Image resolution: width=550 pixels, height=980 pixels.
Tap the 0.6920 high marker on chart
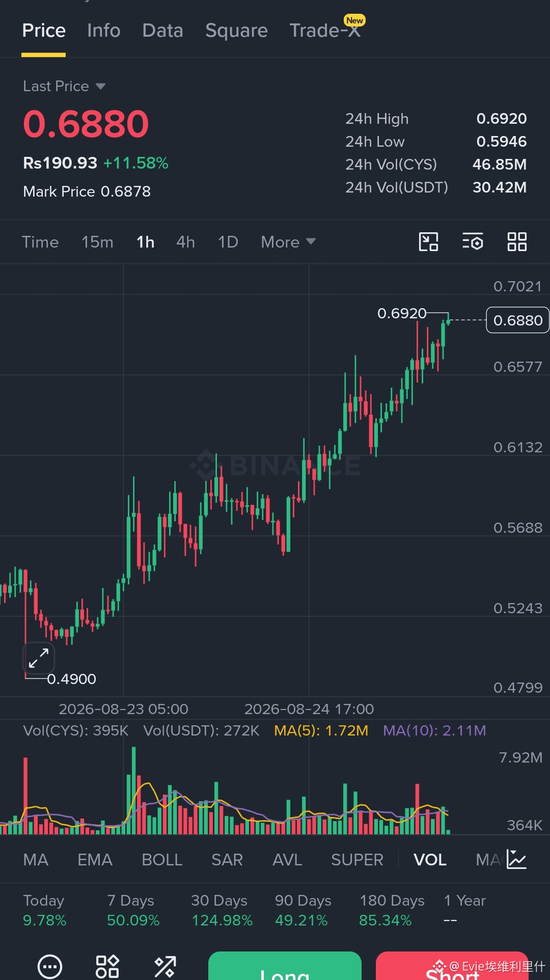(402, 313)
